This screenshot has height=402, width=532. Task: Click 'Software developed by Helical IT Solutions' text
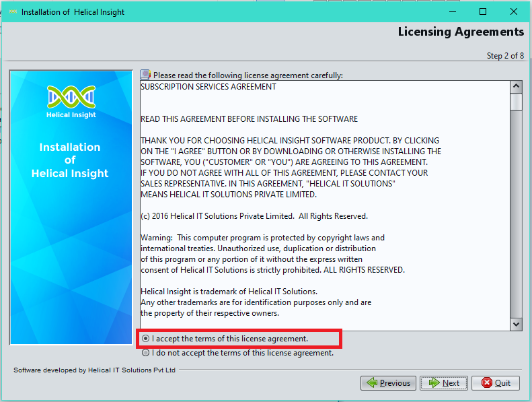[94, 370]
